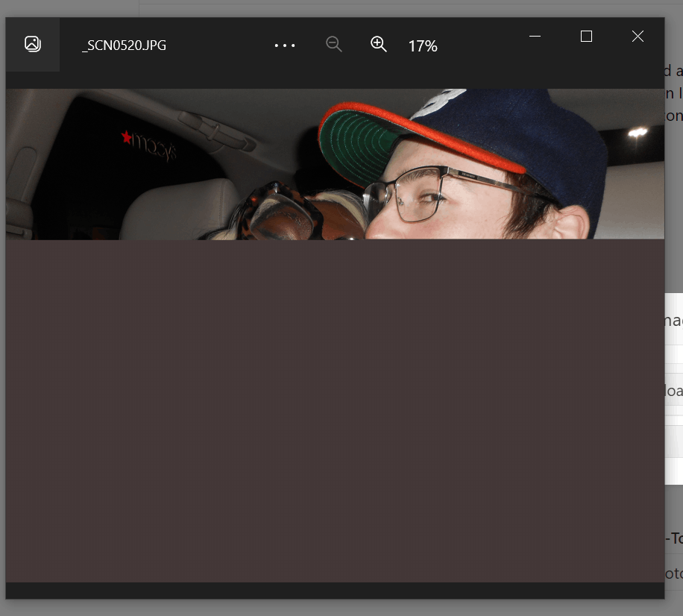Zoom out with the minus magnifier
Viewport: 683px width, 616px height.
(x=333, y=44)
